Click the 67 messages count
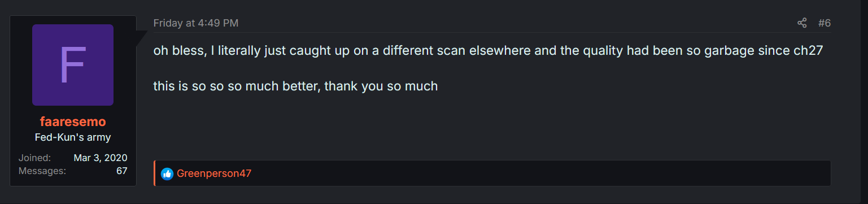The image size is (868, 204). (122, 170)
